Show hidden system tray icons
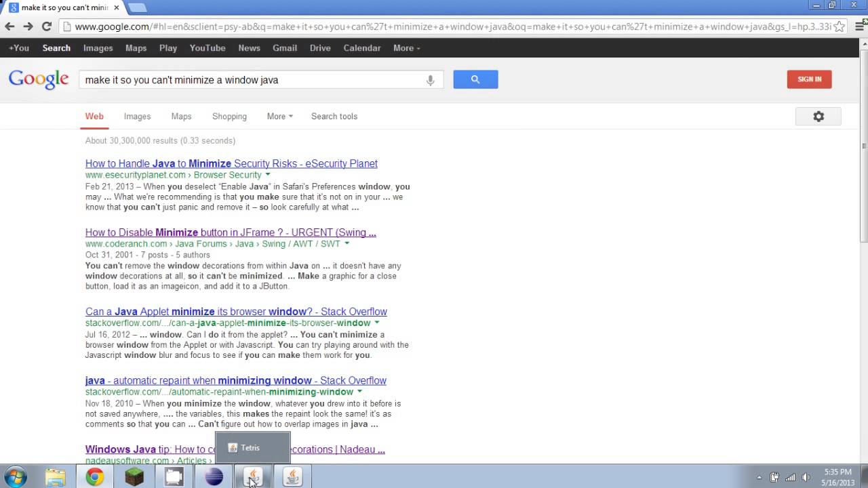This screenshot has height=488, width=868. tap(760, 477)
